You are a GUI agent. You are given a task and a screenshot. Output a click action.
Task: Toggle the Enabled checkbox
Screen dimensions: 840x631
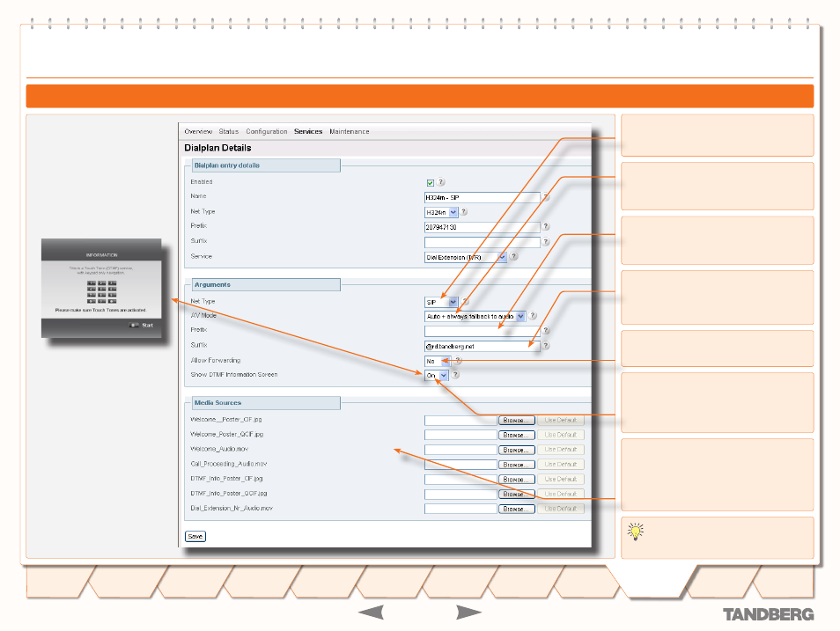(431, 183)
